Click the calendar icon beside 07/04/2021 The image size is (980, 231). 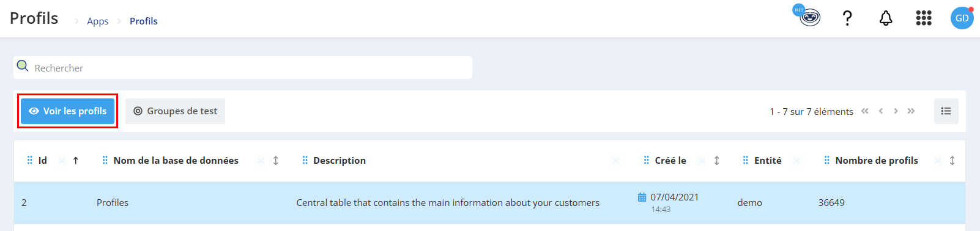(642, 197)
